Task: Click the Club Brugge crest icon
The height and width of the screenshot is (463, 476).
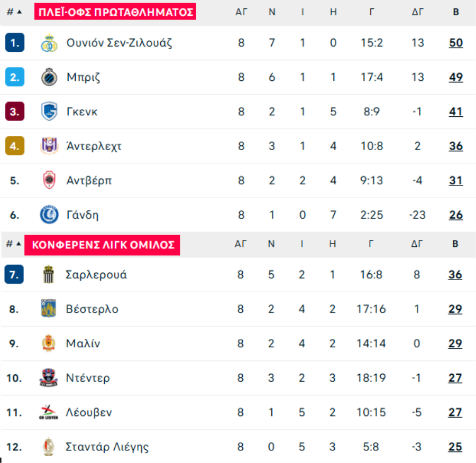Action: click(x=49, y=77)
